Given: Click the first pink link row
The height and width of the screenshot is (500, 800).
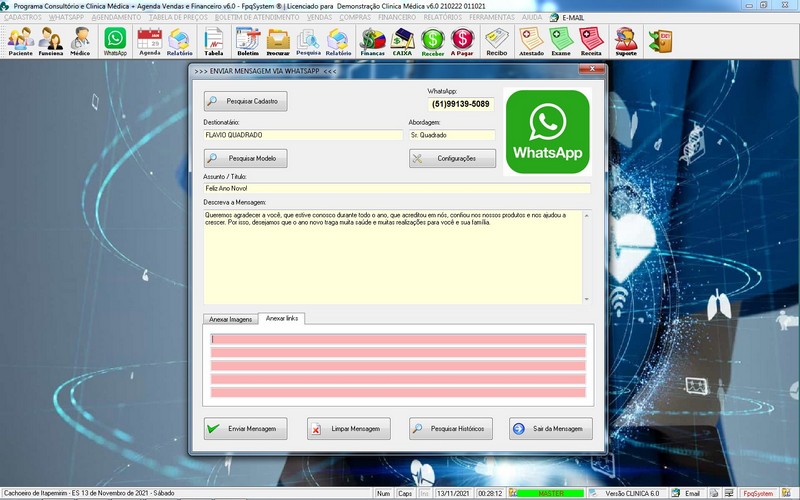Looking at the screenshot, I should pos(397,339).
